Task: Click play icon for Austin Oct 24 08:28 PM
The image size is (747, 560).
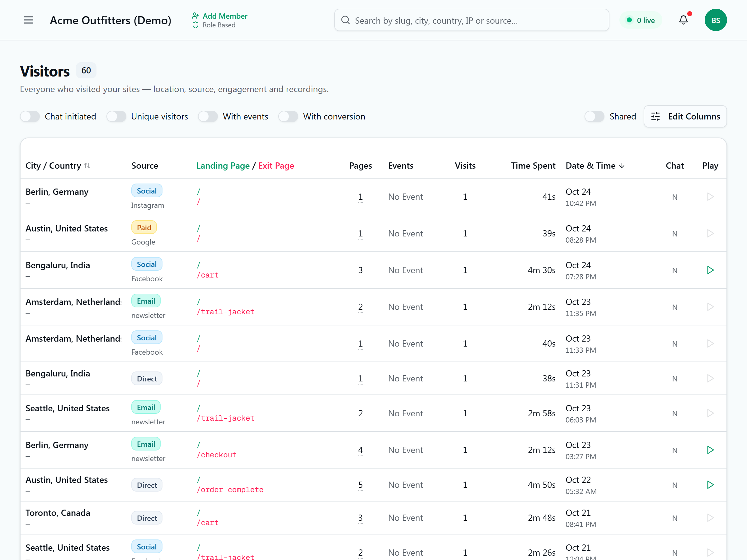Action: tap(710, 234)
